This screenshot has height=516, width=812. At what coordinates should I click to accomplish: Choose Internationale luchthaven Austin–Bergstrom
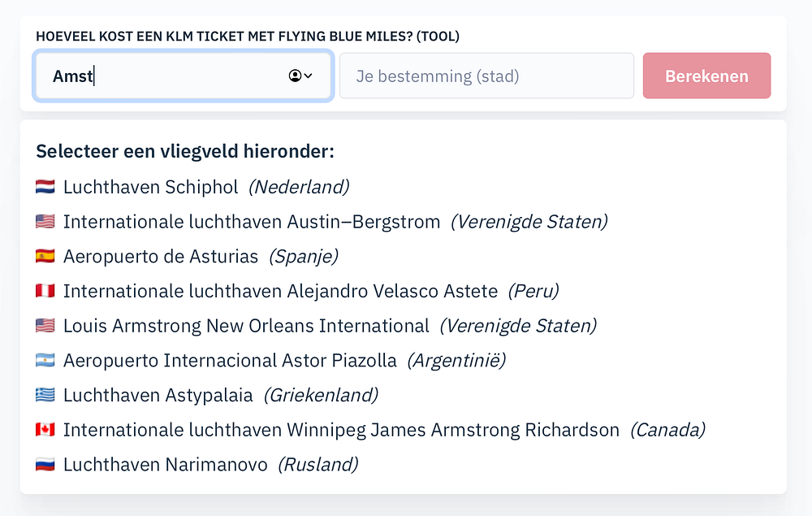252,222
